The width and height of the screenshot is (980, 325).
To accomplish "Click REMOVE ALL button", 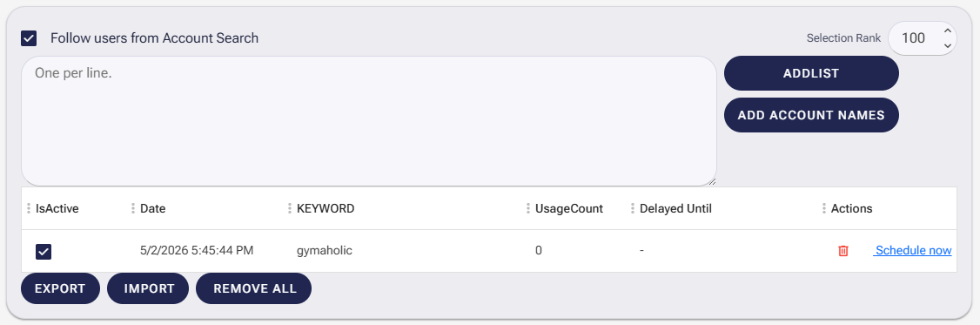I will point(254,288).
